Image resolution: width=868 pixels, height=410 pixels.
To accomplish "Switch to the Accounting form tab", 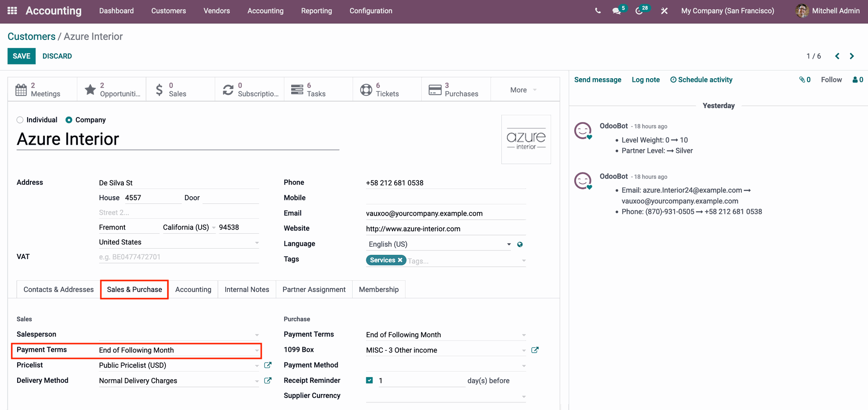I will (193, 289).
